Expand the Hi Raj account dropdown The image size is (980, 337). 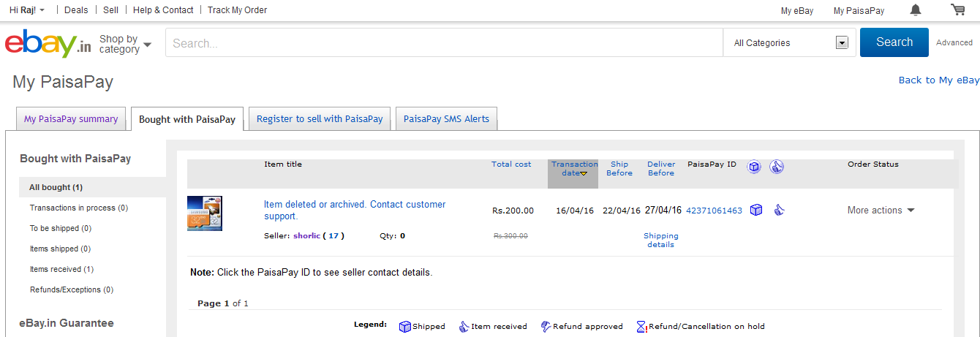coord(26,10)
